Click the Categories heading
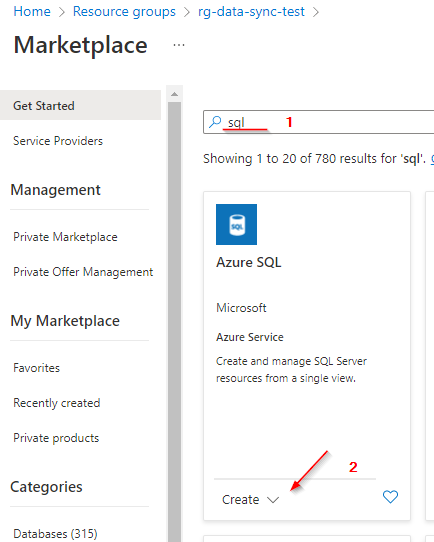Image resolution: width=434 pixels, height=542 pixels. [46, 487]
